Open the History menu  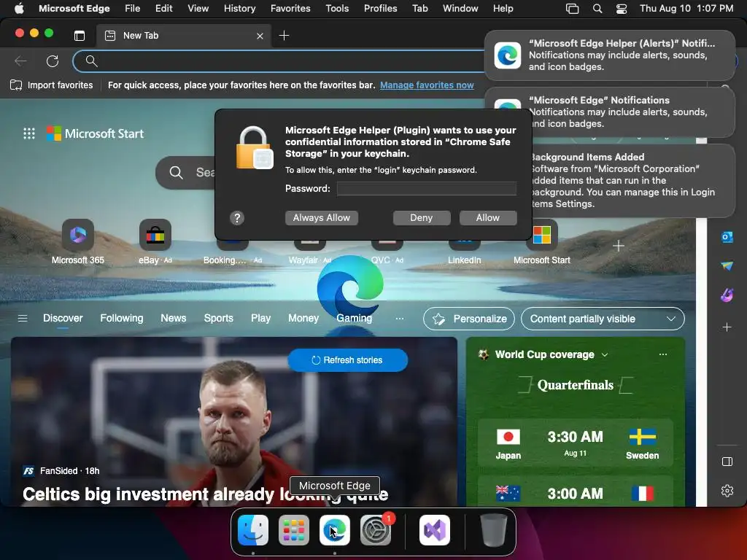coord(239,9)
